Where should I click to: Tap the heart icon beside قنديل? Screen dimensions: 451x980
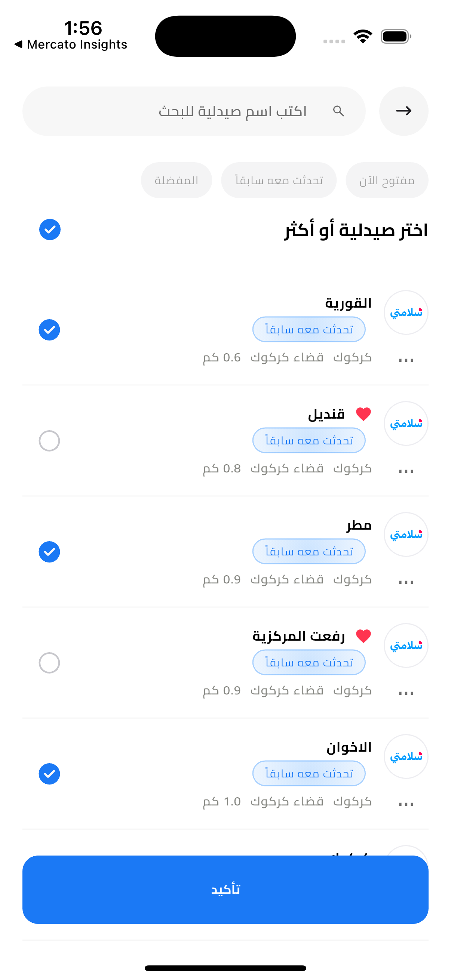point(363,414)
